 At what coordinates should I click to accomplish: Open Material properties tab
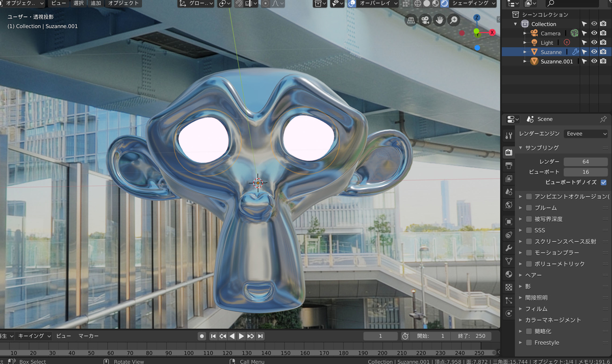508,274
